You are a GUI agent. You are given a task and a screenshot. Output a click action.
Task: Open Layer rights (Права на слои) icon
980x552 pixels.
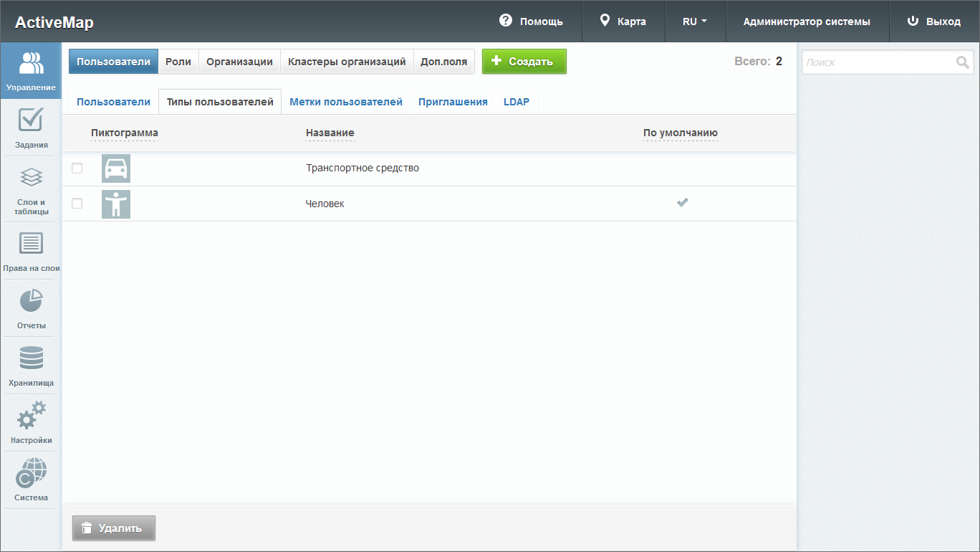tap(31, 244)
